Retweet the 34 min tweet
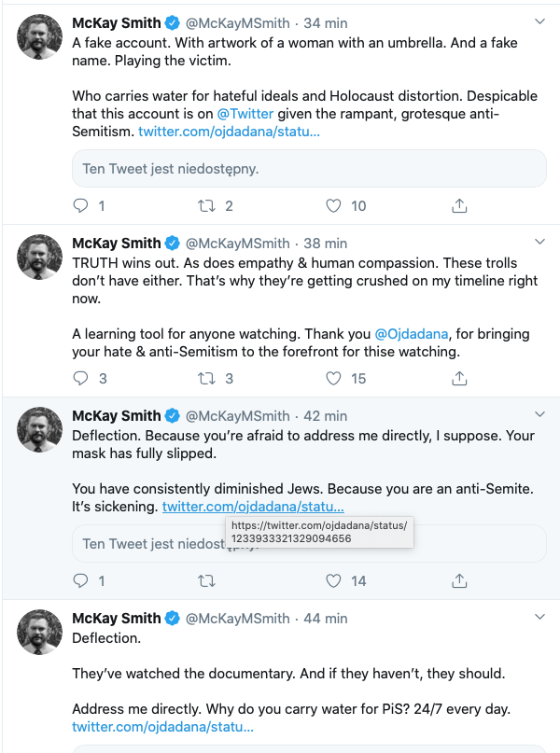560x753 pixels. coord(206,205)
